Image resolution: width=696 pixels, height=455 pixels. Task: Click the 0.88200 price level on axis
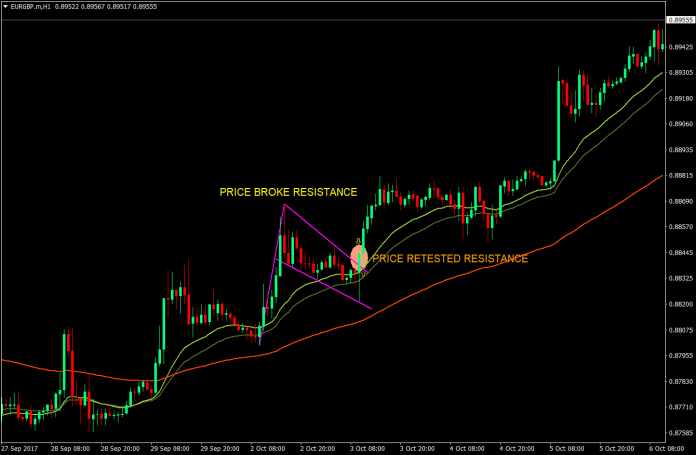(x=681, y=304)
